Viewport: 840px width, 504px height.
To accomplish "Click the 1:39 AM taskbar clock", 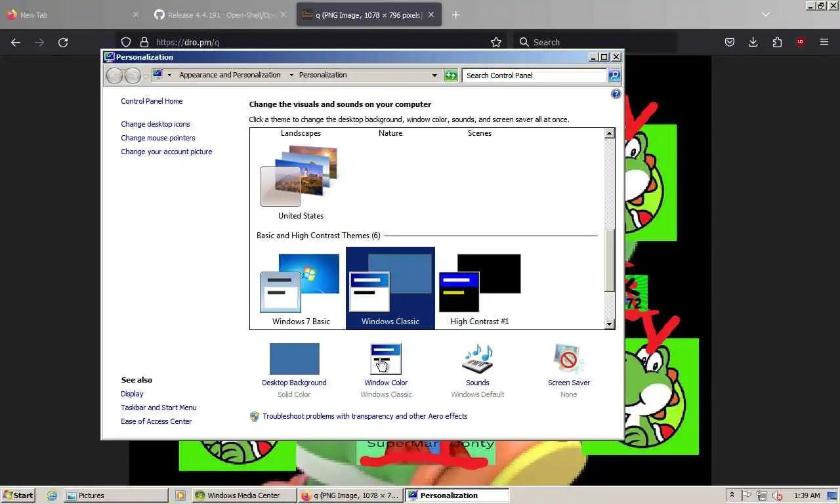I will point(807,495).
